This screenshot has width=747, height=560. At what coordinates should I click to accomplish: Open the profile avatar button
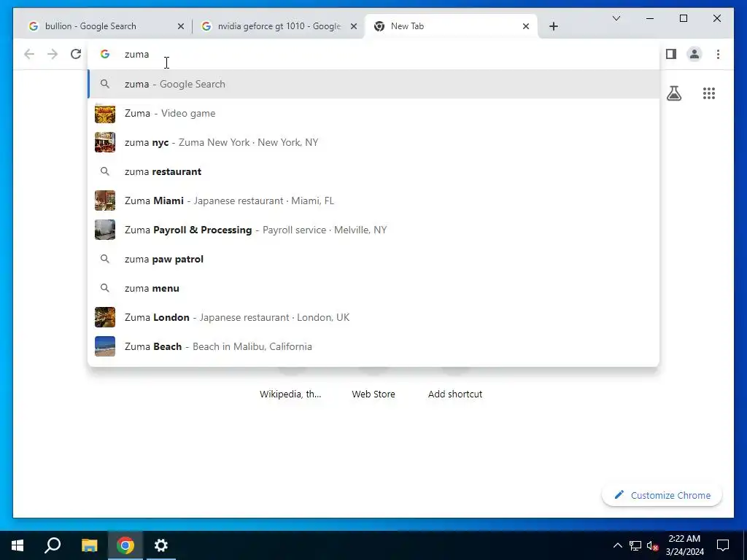(694, 54)
